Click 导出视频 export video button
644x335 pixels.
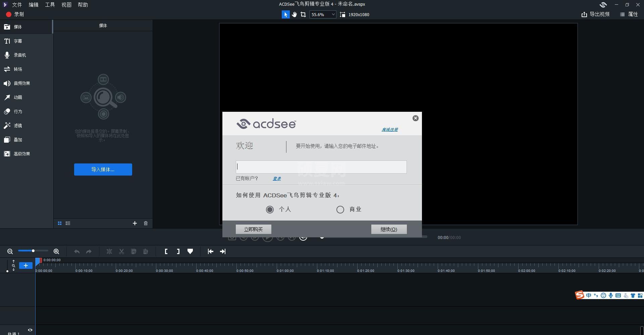click(595, 14)
